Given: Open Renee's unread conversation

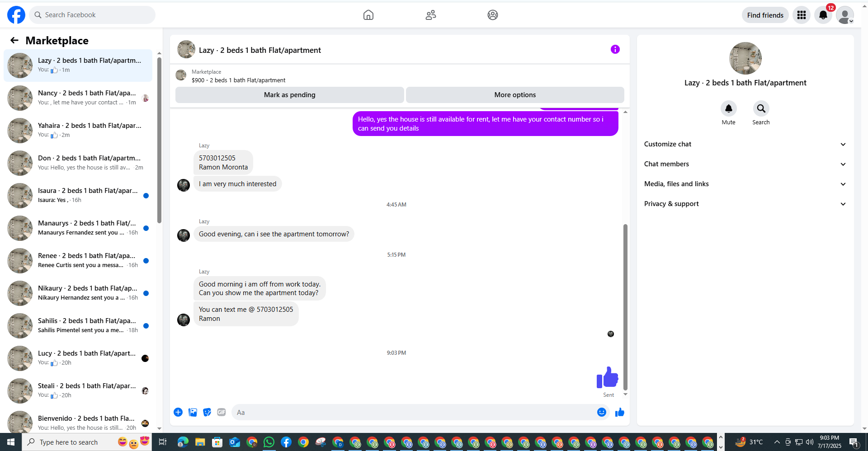Looking at the screenshot, I should coord(78,261).
